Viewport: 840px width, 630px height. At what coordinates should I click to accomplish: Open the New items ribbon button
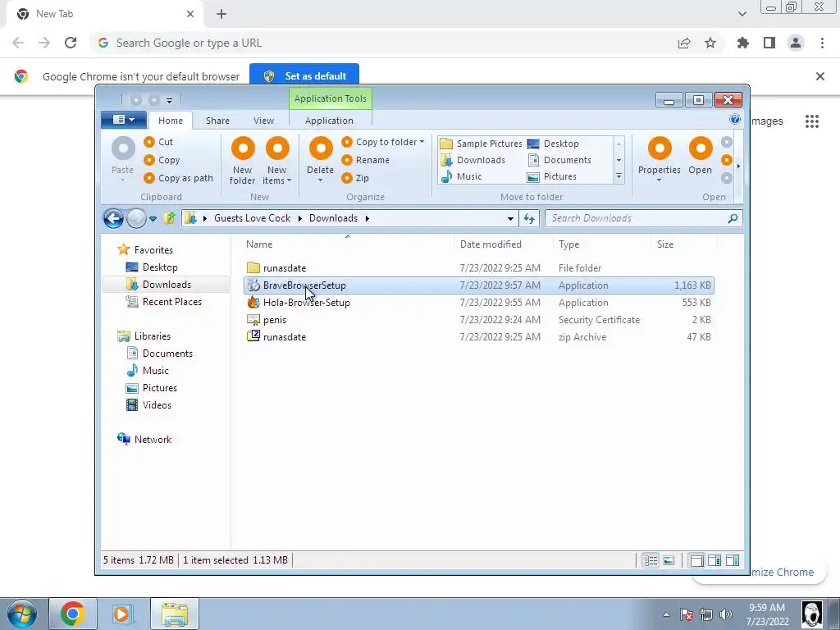pyautogui.click(x=277, y=161)
